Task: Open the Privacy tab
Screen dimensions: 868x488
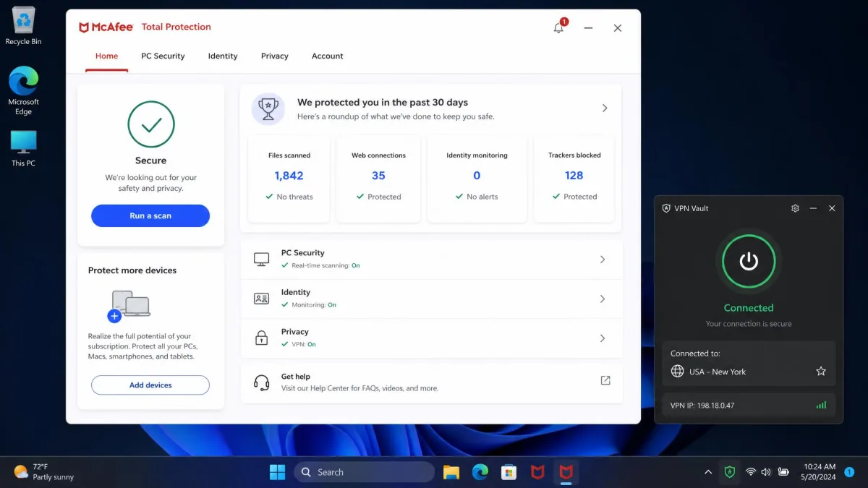Action: (275, 56)
